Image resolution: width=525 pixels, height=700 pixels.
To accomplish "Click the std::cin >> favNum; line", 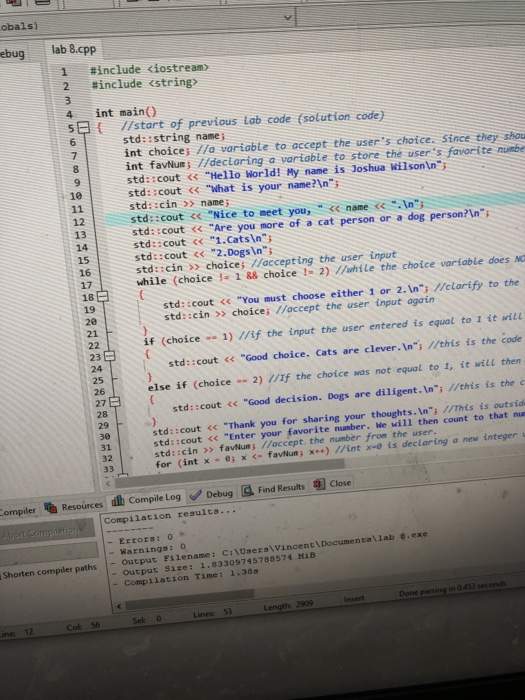I will (x=204, y=449).
